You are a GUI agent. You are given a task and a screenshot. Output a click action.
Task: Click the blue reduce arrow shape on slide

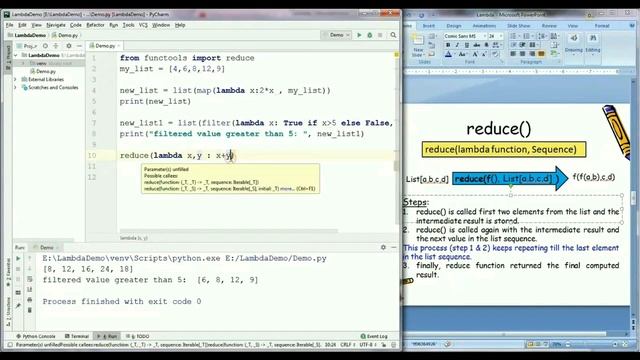(x=510, y=178)
